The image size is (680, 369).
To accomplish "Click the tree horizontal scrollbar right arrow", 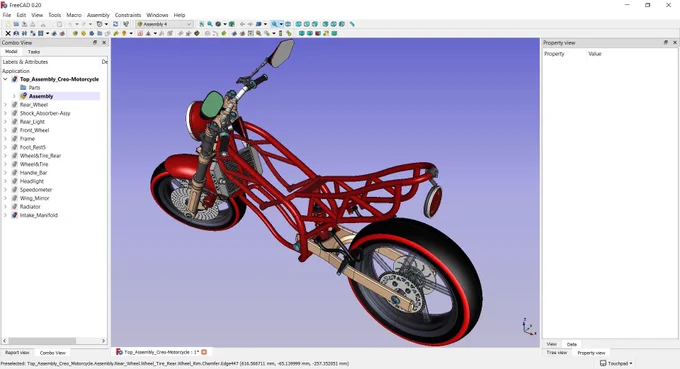I will click(104, 341).
